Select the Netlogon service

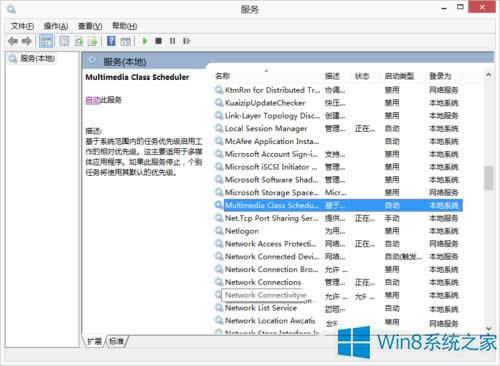click(x=338, y=231)
